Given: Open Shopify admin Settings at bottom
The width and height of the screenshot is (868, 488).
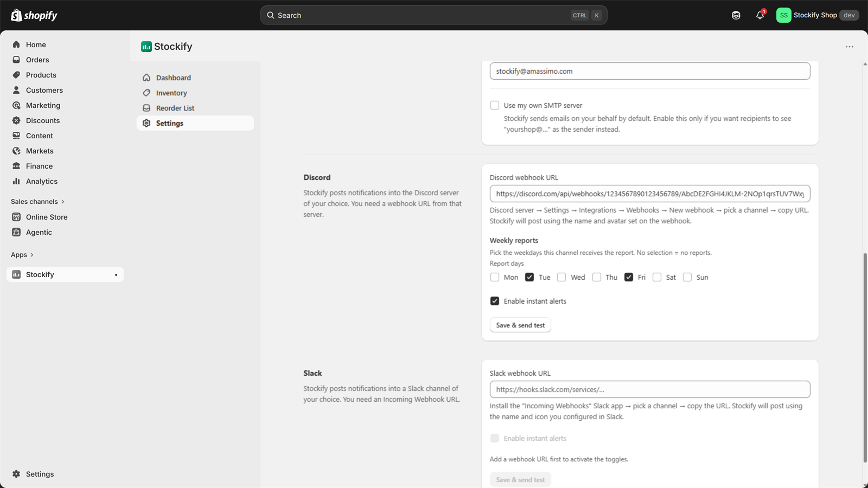Looking at the screenshot, I should coord(65,474).
